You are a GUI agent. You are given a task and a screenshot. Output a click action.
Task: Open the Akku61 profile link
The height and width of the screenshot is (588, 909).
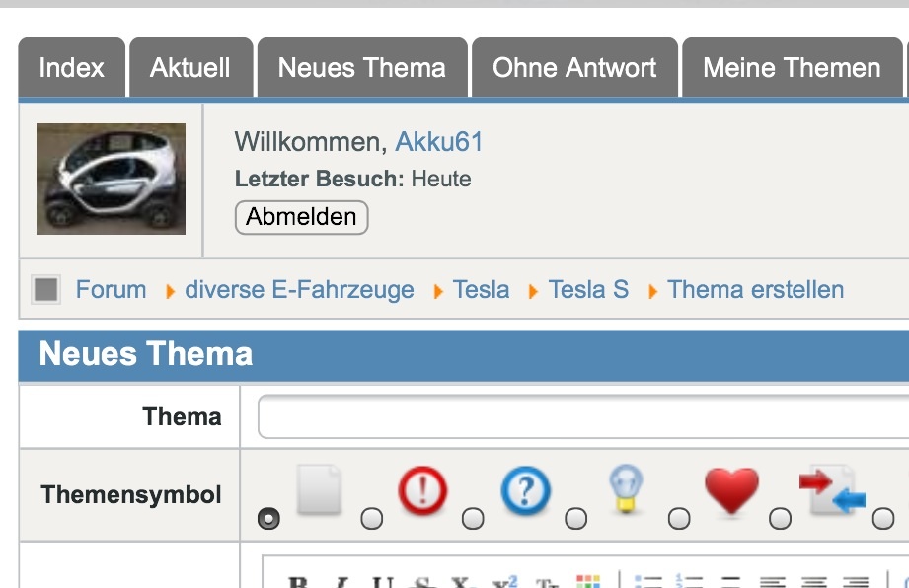pos(439,142)
